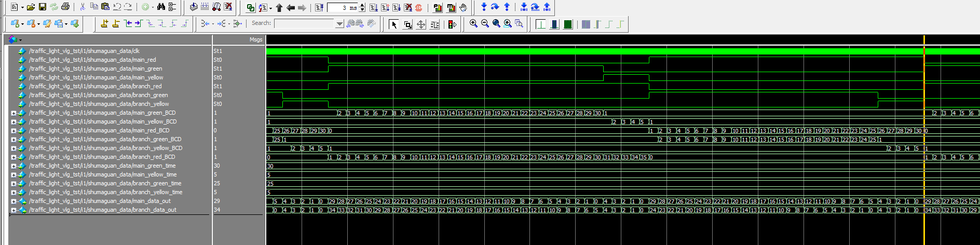
Task: Click the Search text field
Action: pyautogui.click(x=304, y=23)
